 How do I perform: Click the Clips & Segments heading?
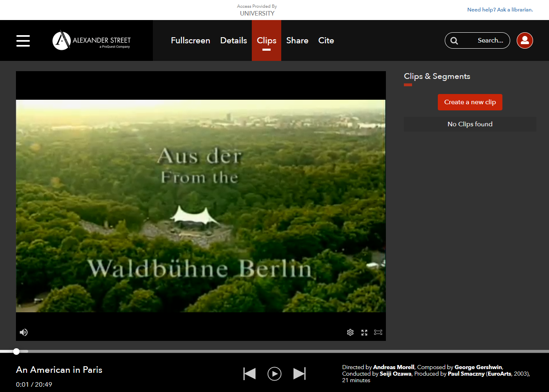[x=437, y=76]
